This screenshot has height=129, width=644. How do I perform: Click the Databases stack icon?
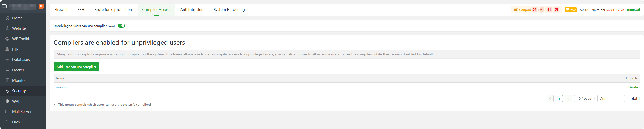(x=7, y=60)
